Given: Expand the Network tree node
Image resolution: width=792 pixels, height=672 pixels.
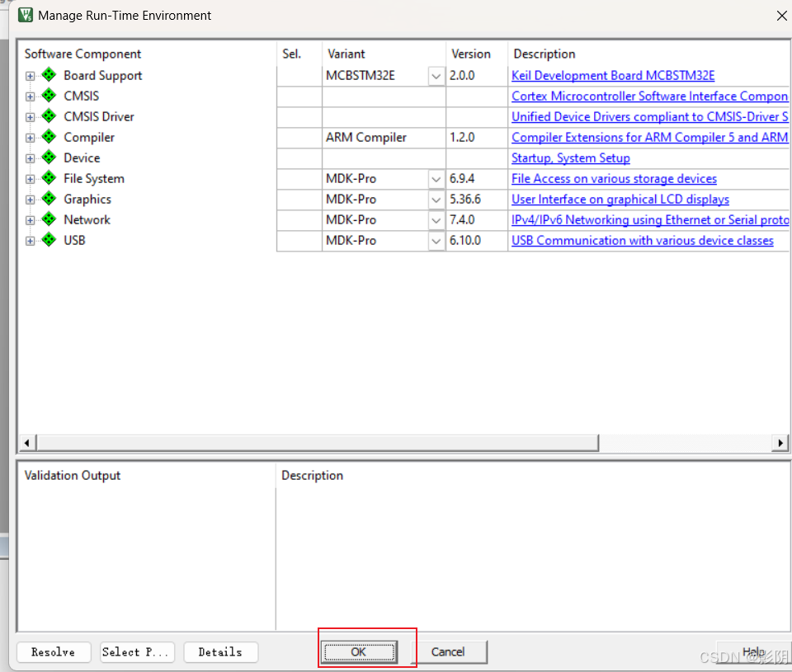Looking at the screenshot, I should coord(31,221).
